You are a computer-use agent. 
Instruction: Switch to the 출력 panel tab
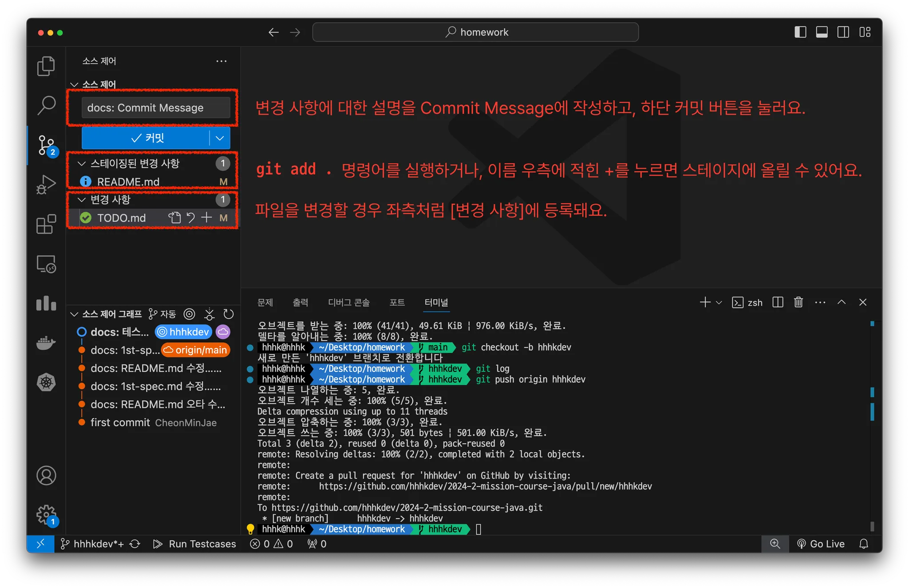300,302
